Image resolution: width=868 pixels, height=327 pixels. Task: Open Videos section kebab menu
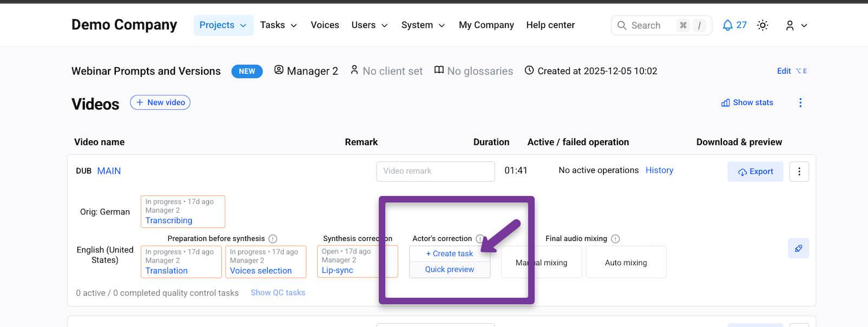(800, 102)
